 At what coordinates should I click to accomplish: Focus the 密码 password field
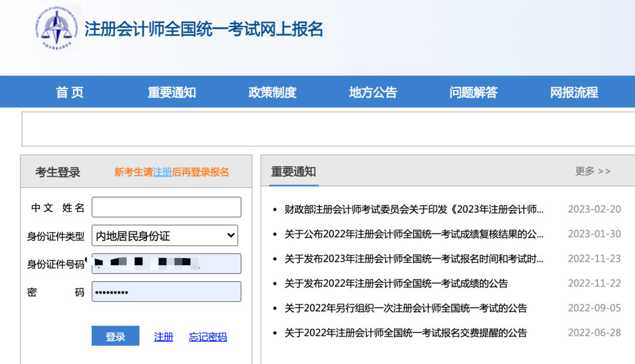166,292
